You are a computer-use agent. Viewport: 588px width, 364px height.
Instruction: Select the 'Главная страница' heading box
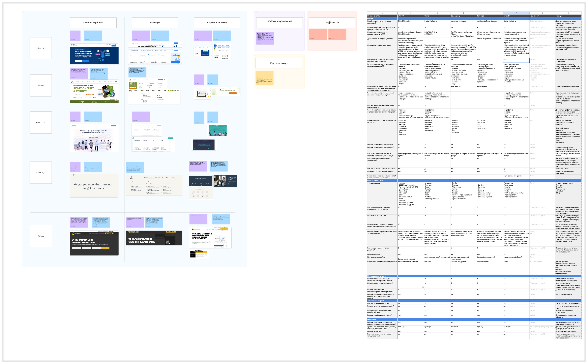pyautogui.click(x=93, y=23)
